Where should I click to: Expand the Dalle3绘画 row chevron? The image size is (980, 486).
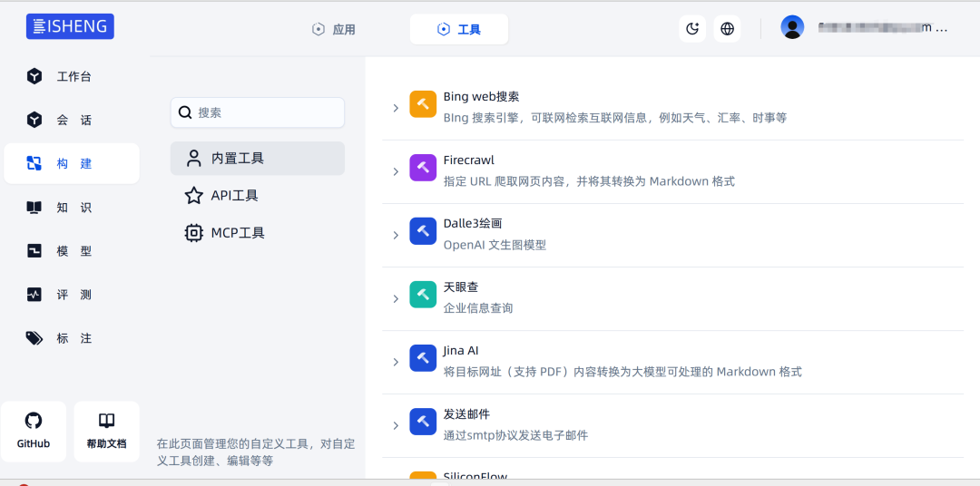[396, 236]
